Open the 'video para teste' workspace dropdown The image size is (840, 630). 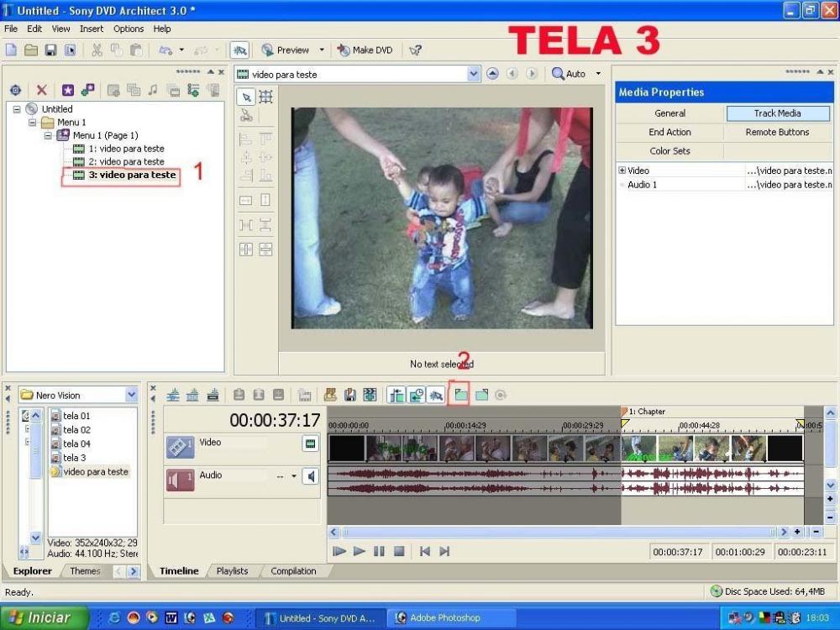pyautogui.click(x=473, y=74)
